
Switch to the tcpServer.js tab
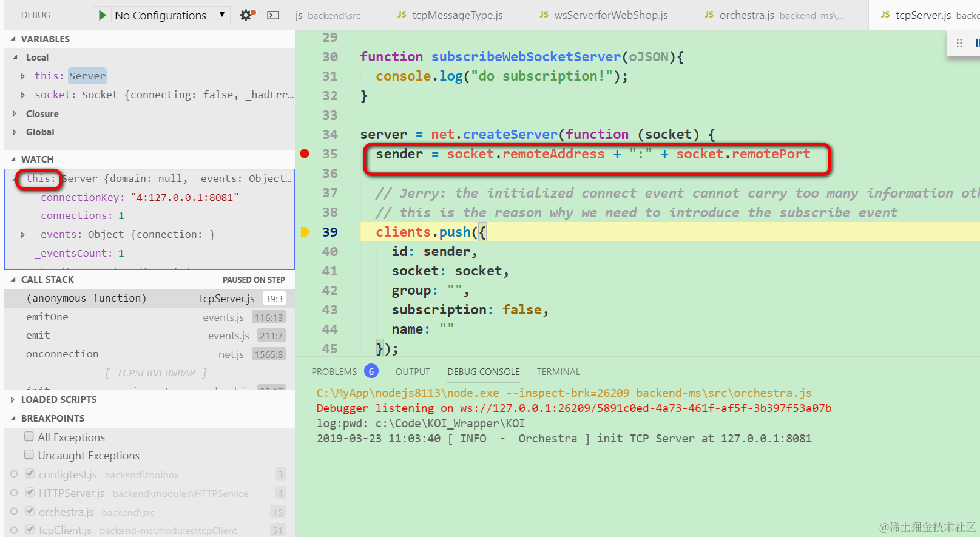tap(925, 15)
